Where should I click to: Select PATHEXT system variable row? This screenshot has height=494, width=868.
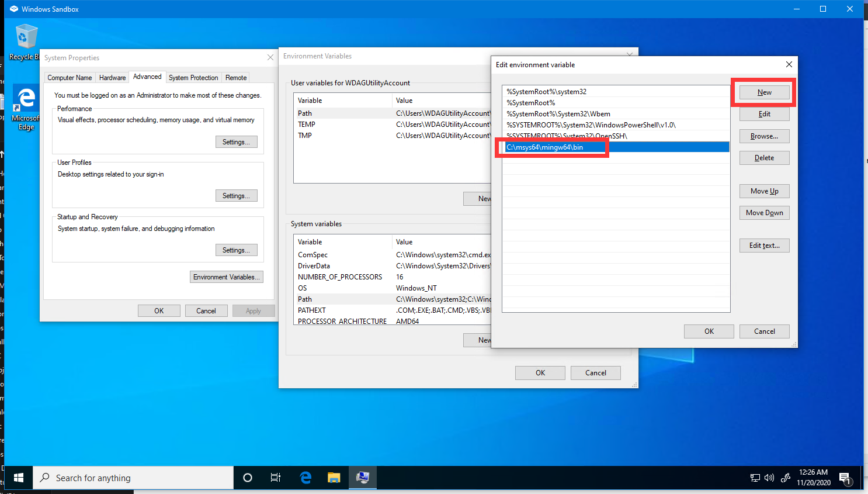(x=394, y=310)
